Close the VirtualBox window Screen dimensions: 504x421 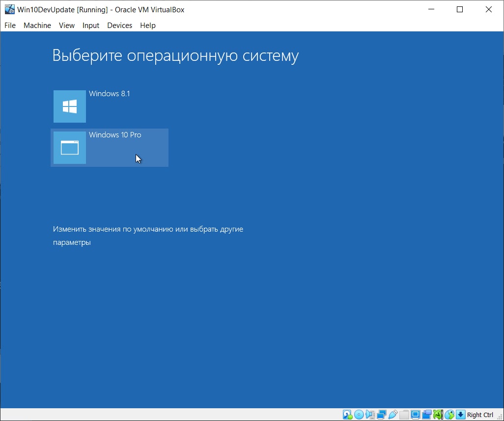[489, 9]
